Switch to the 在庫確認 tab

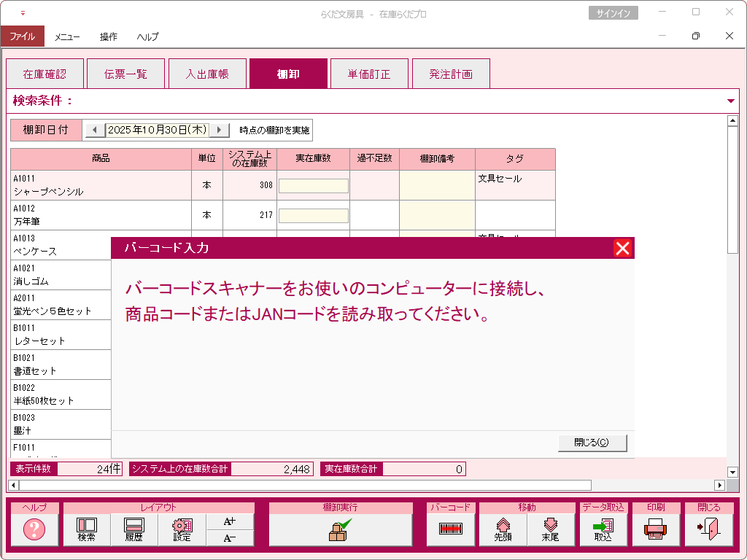44,74
